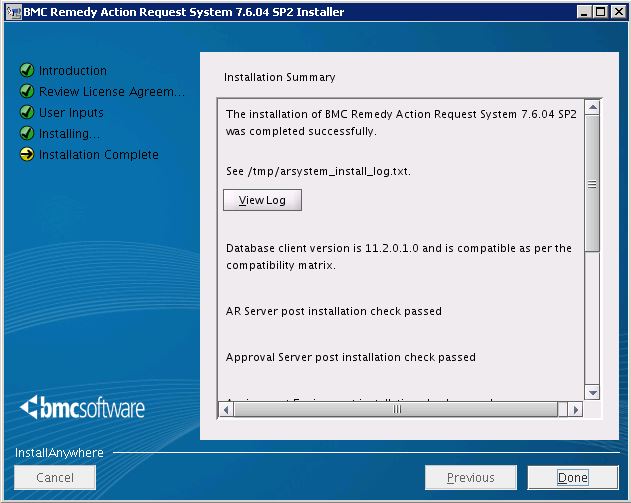The height and width of the screenshot is (503, 631).
Task: Click the vertical scrollbar thumb in the summary
Action: 592,184
